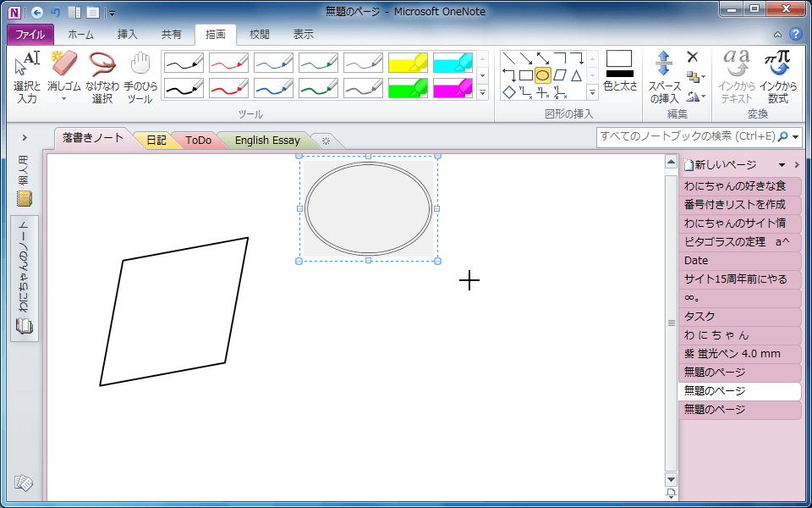Screen dimensions: 812x508
Task: Open the ファイル tab
Action: pyautogui.click(x=30, y=35)
